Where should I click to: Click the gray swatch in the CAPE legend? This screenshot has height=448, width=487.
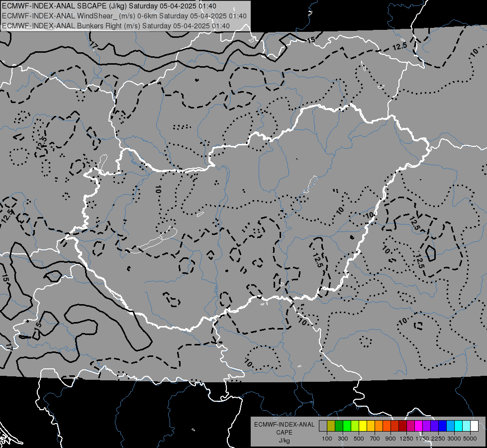pyautogui.click(x=323, y=426)
